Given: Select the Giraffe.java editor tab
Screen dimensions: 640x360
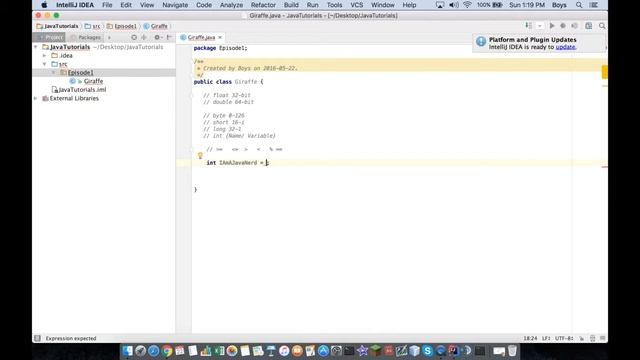Looking at the screenshot, I should [x=201, y=37].
